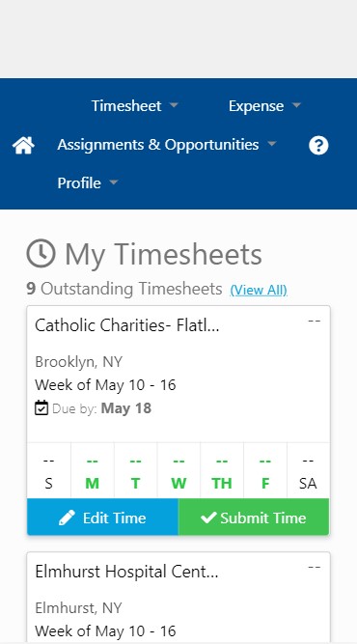Click the calendar icon next to Due by
The image size is (357, 644).
[x=41, y=408]
